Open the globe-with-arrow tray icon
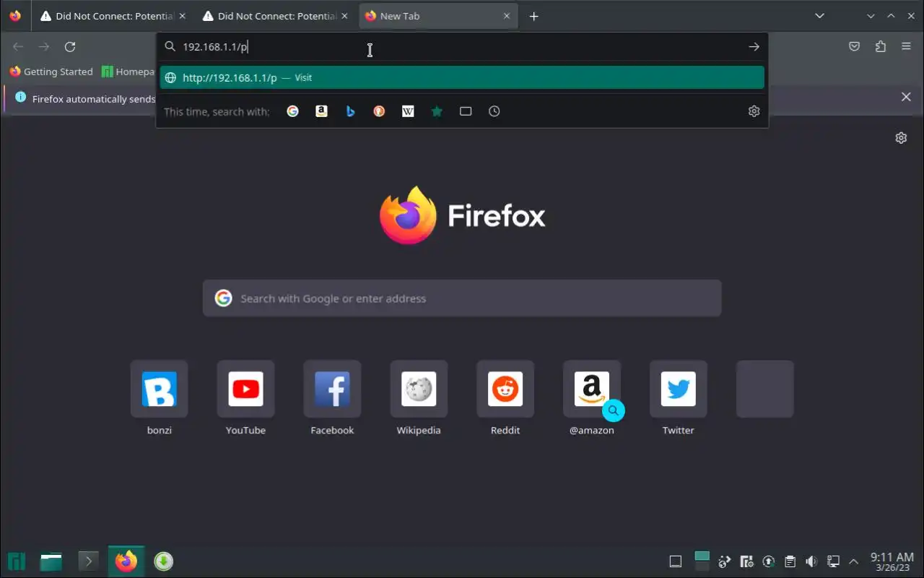Screen dimensions: 924x578 725,561
